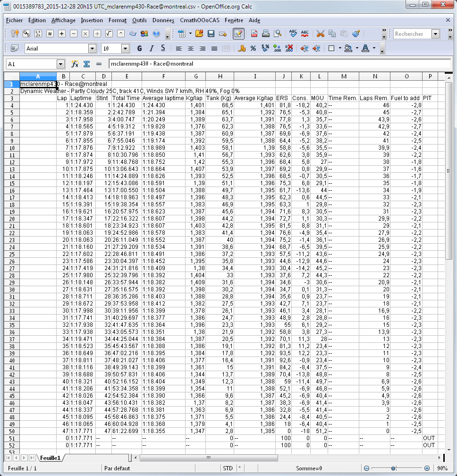Click the square root icon
The image size is (457, 476).
tap(109, 34)
